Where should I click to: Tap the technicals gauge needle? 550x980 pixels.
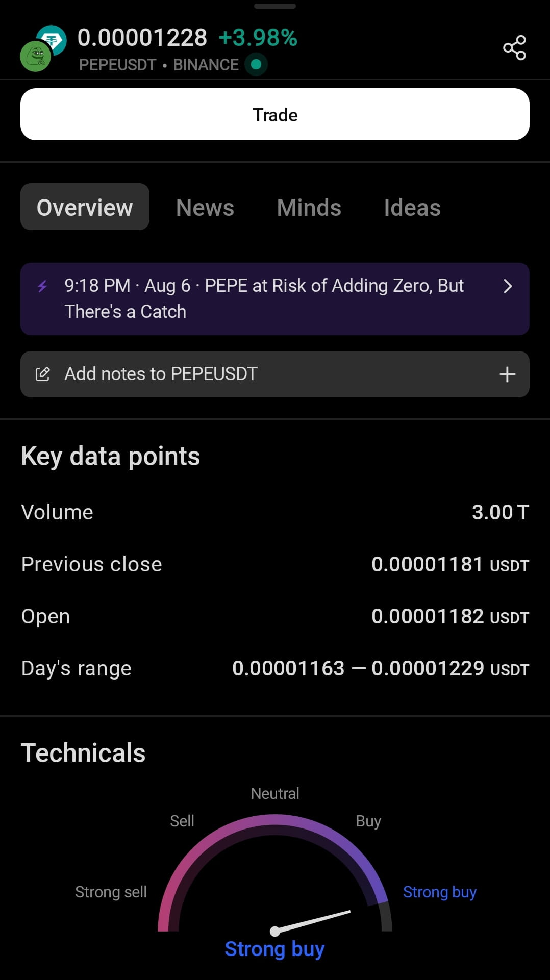pyautogui.click(x=311, y=921)
